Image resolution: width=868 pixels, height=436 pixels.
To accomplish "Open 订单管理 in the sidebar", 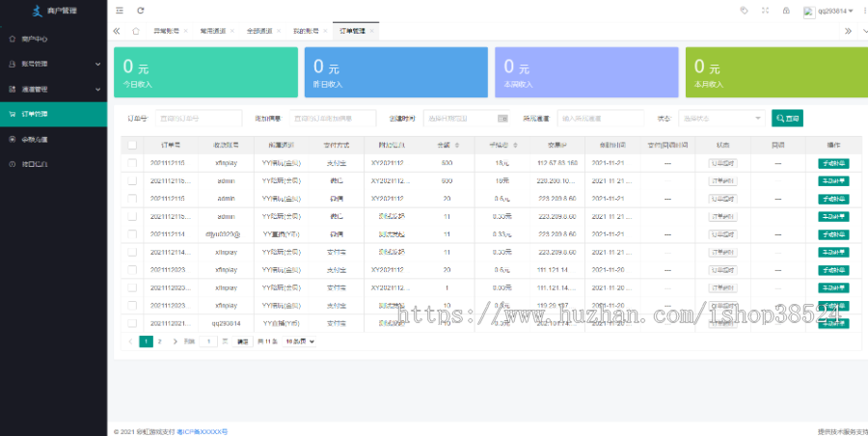I will (53, 114).
